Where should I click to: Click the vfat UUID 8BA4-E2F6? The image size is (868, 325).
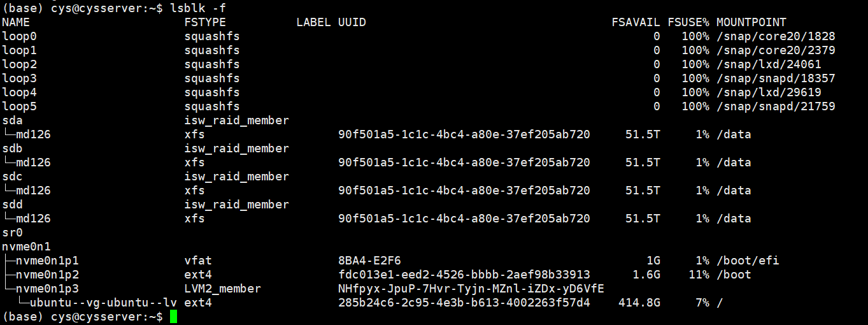tap(369, 261)
